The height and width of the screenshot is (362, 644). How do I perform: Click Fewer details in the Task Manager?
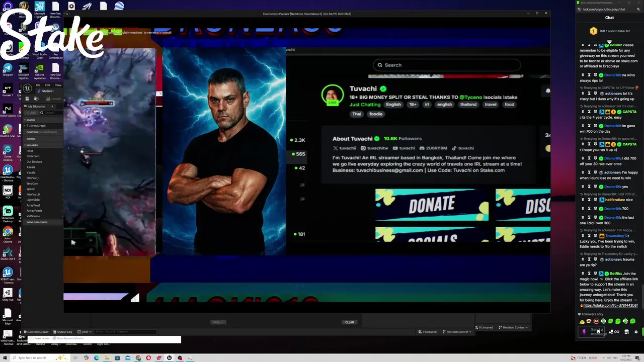(40, 338)
